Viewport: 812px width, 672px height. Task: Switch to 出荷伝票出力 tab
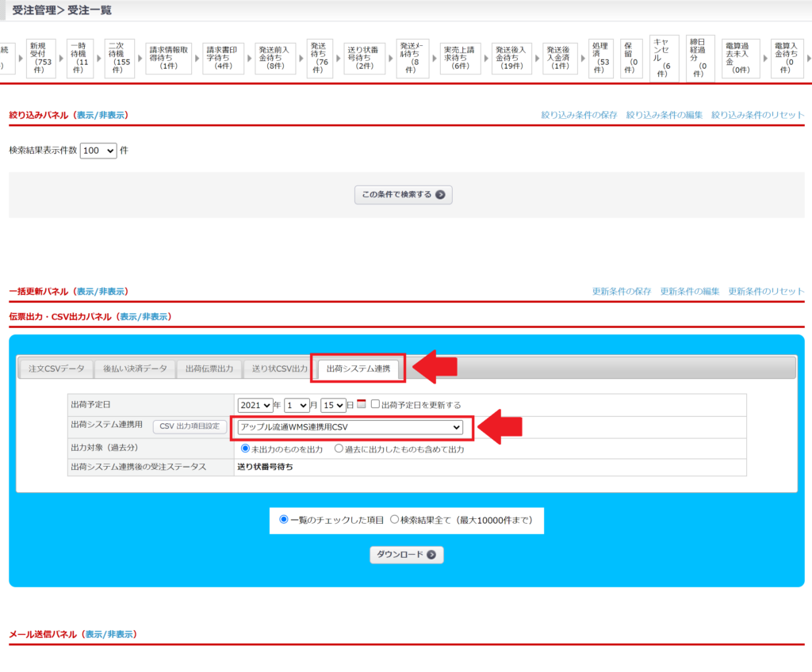[209, 368]
